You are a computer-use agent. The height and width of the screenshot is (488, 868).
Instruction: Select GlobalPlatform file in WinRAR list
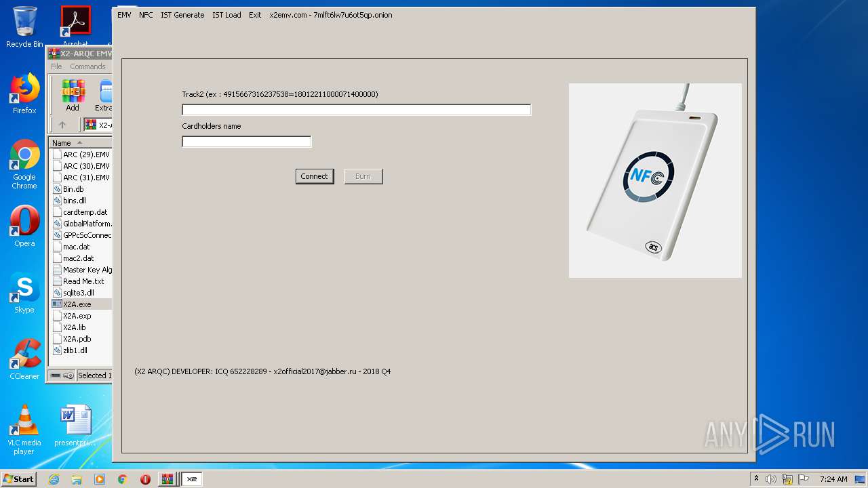81,224
